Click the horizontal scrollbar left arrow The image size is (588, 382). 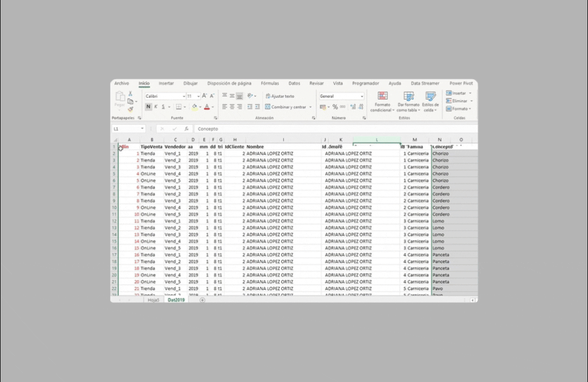click(472, 300)
